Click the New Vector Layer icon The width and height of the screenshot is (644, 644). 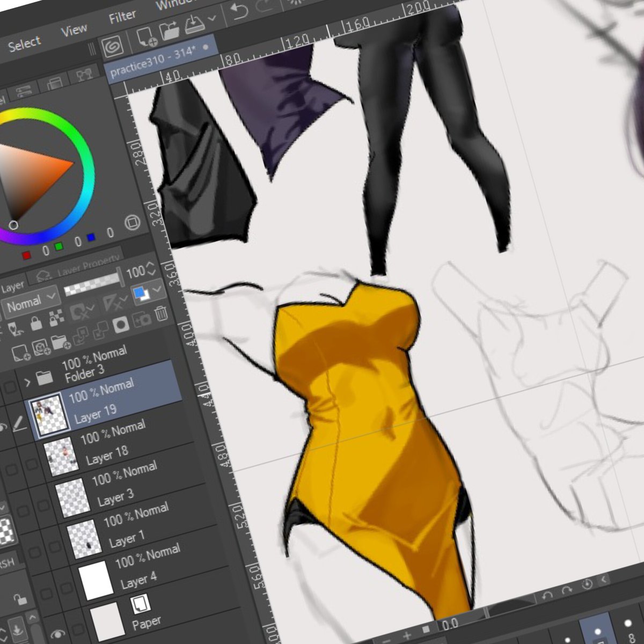coord(41,347)
